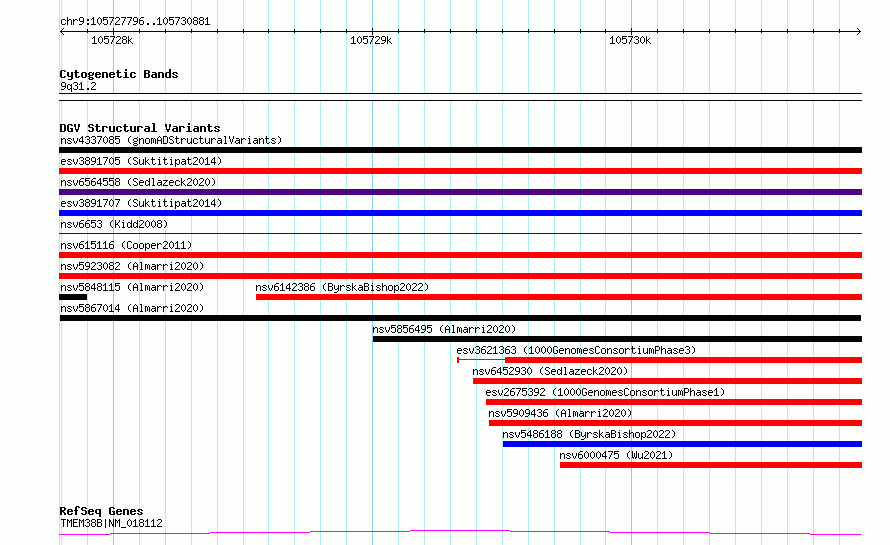The width and height of the screenshot is (890, 545).
Task: Open the nsv615116 (Cooper2011) label
Action: [126, 245]
